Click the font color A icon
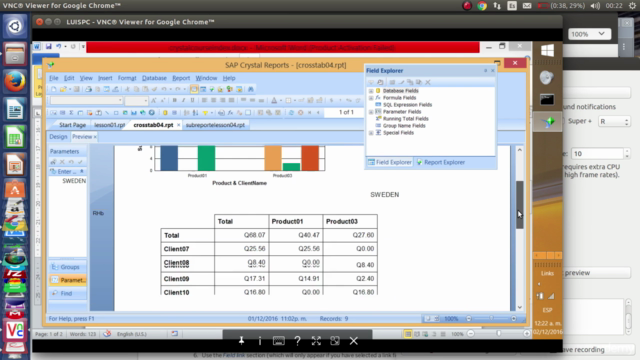 pyautogui.click(x=274, y=100)
